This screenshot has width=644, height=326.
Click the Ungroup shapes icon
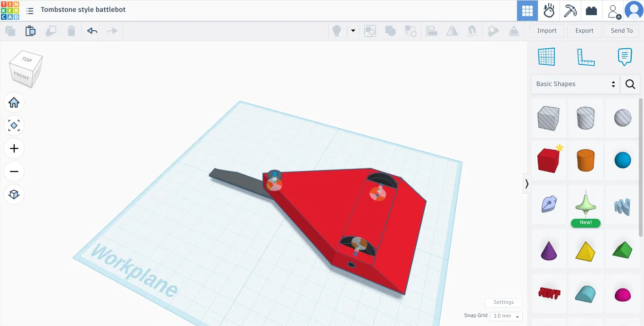411,31
